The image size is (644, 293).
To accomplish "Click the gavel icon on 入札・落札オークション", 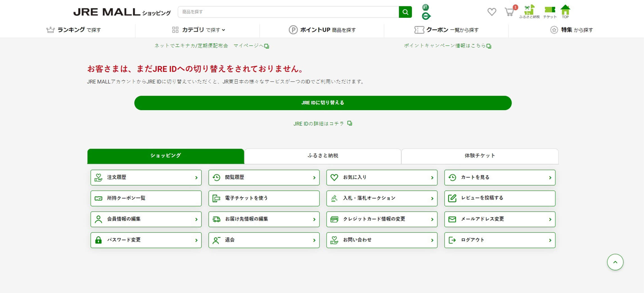I will pyautogui.click(x=334, y=198).
